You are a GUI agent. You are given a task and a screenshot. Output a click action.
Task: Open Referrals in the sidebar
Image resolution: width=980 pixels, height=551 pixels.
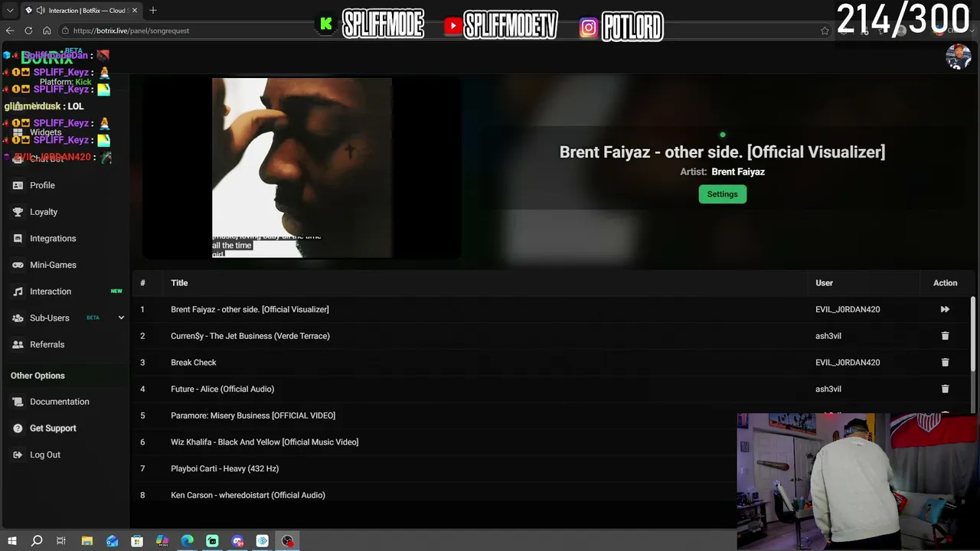[47, 344]
